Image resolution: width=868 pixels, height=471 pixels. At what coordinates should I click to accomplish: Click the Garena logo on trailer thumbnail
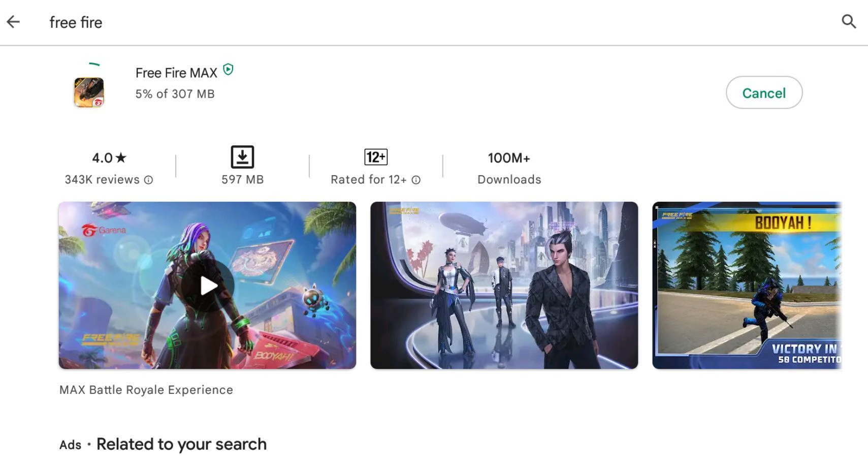click(104, 230)
